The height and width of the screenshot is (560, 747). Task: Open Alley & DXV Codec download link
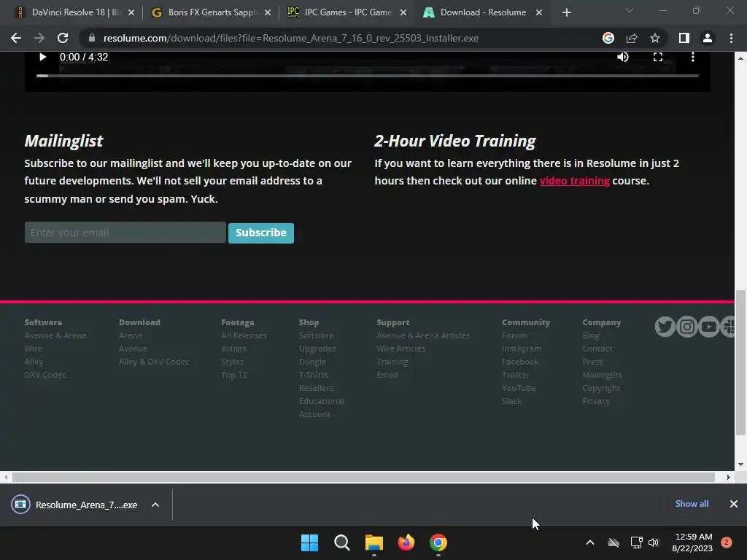[154, 362]
